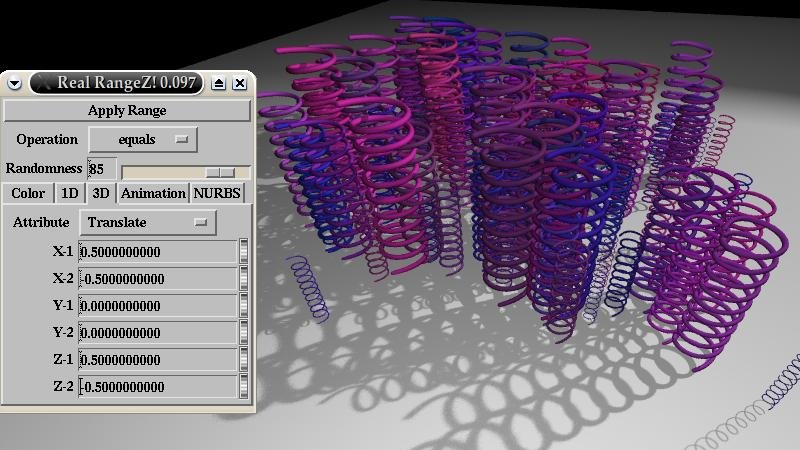The width and height of the screenshot is (800, 450).
Task: Click the Y-2 thumbwheel stepper
Action: [244, 333]
